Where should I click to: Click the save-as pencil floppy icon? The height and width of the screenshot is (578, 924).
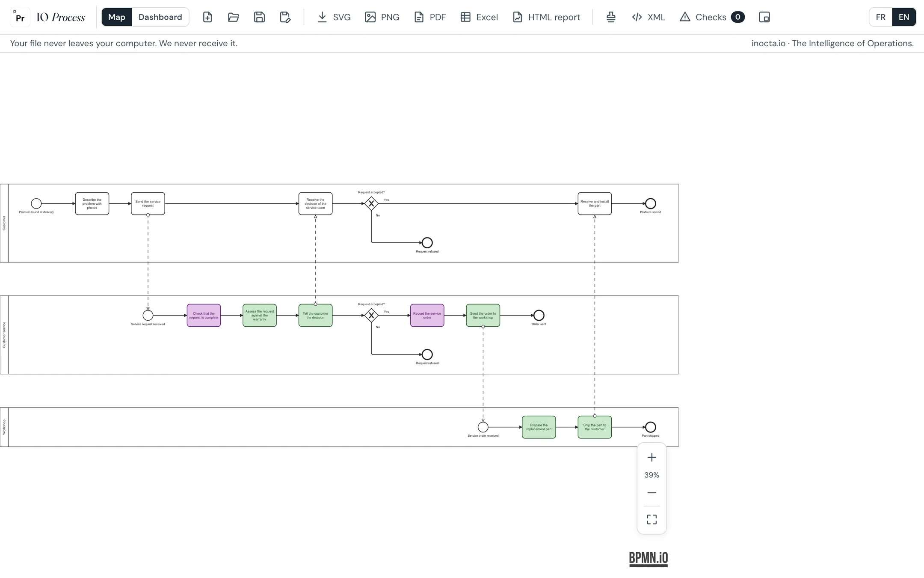(285, 17)
